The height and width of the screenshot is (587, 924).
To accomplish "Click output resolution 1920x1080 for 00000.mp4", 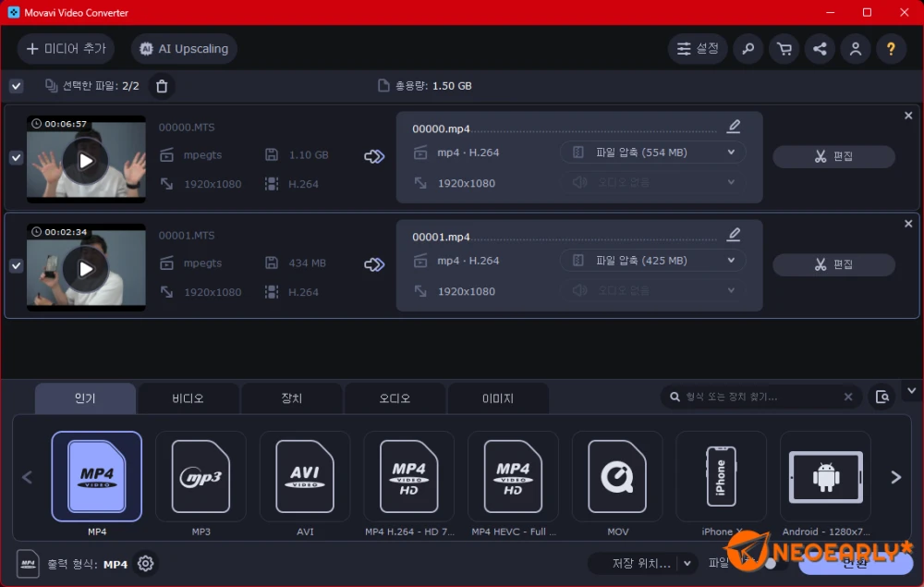I will pyautogui.click(x=466, y=183).
